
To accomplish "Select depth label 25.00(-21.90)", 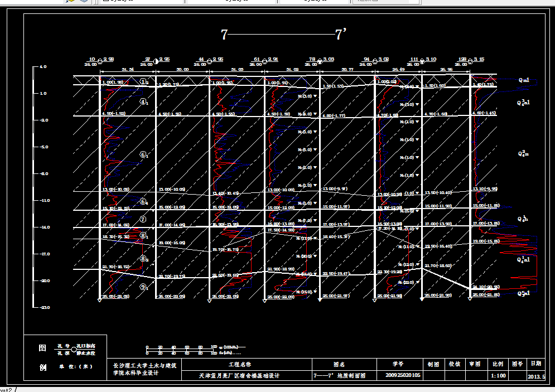I will [438, 296].
